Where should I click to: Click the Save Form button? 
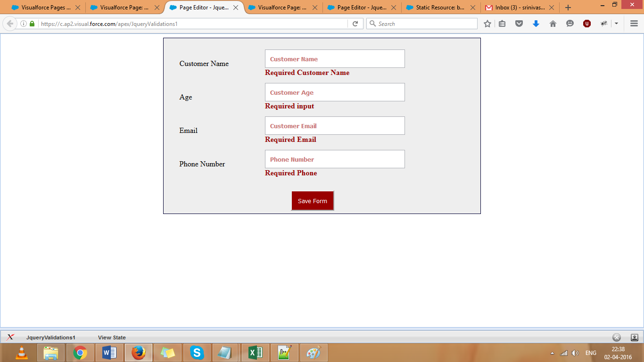pyautogui.click(x=312, y=200)
